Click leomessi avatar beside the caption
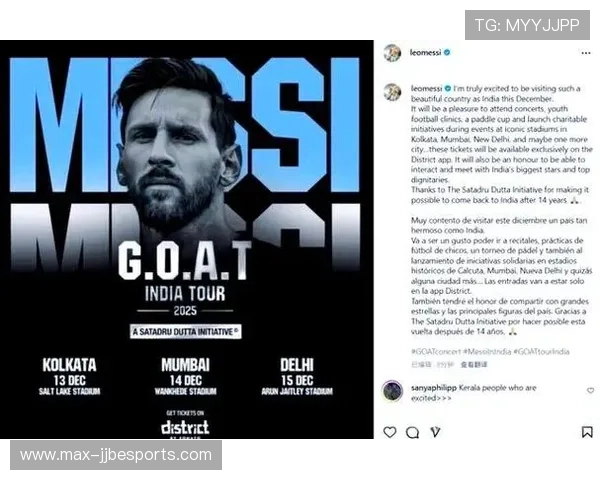The width and height of the screenshot is (600, 480). click(392, 92)
